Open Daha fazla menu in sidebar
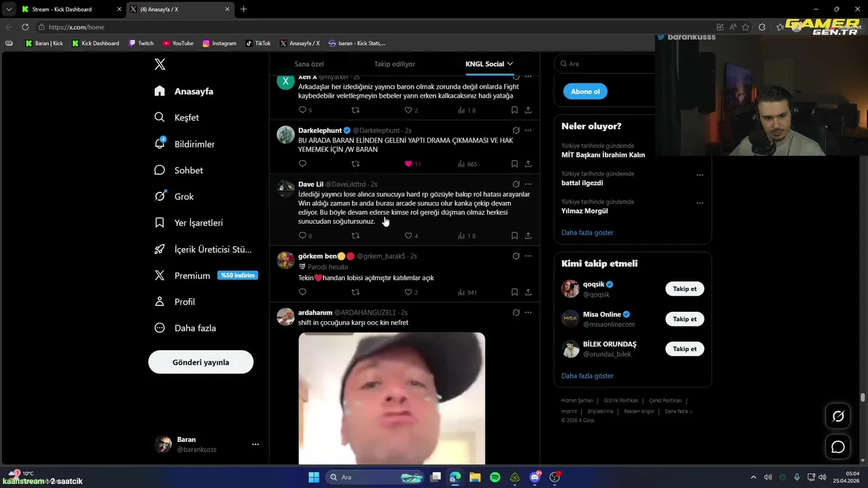 coord(185,328)
